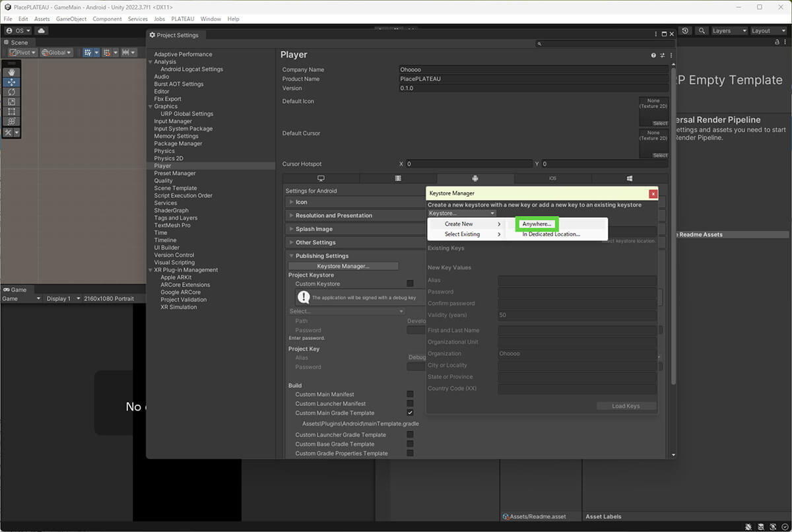
Task: Open Player settings help icon
Action: pos(653,55)
